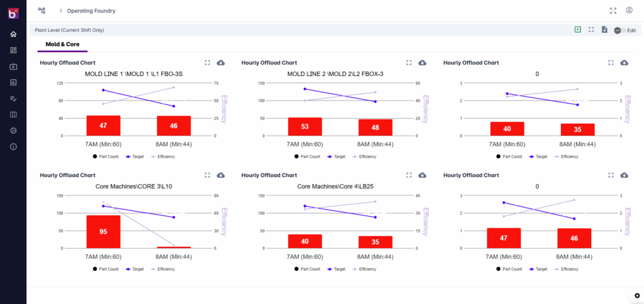Image resolution: width=644 pixels, height=304 pixels.
Task: Select the Mold & Core tab
Action: point(62,45)
